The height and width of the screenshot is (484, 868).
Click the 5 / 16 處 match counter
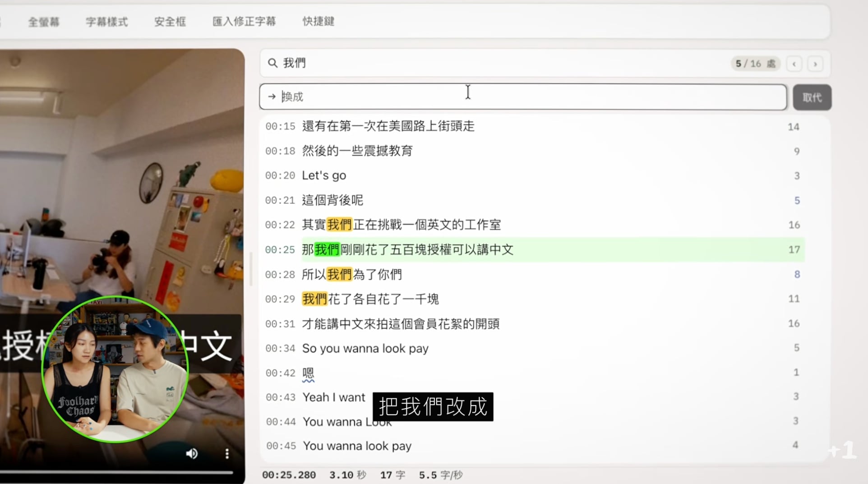tap(756, 64)
